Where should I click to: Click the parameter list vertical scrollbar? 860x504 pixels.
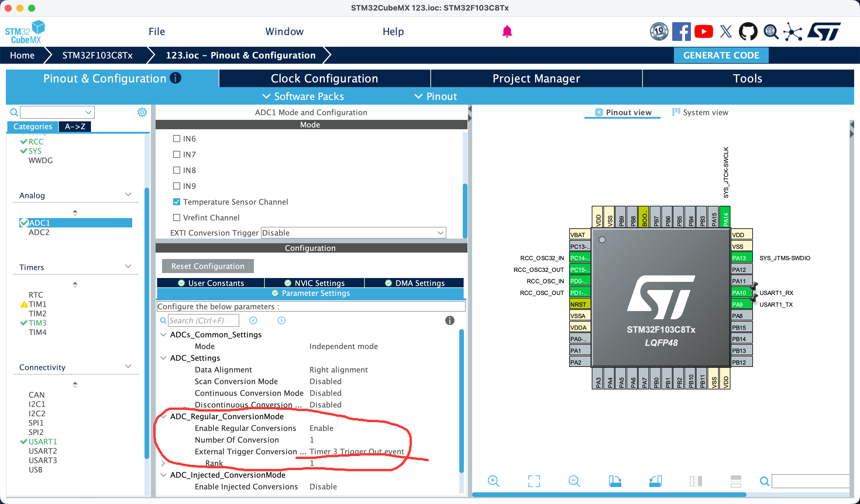tap(461, 401)
